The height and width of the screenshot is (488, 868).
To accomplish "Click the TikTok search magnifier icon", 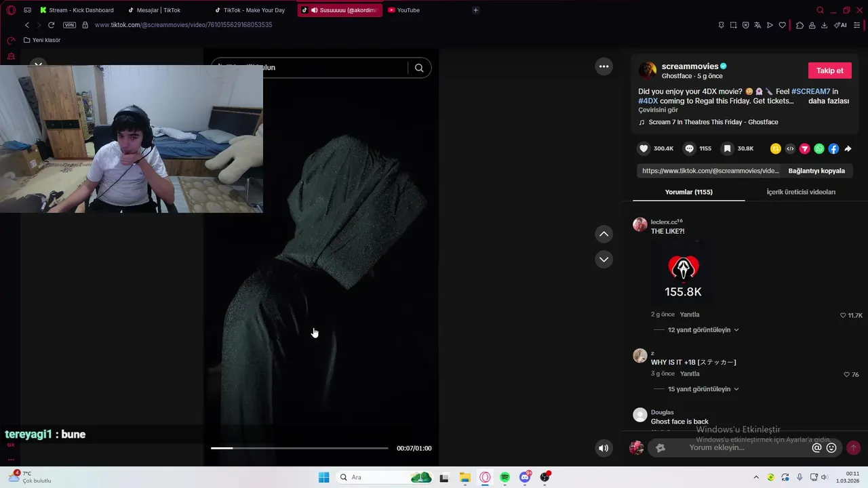I will (419, 68).
